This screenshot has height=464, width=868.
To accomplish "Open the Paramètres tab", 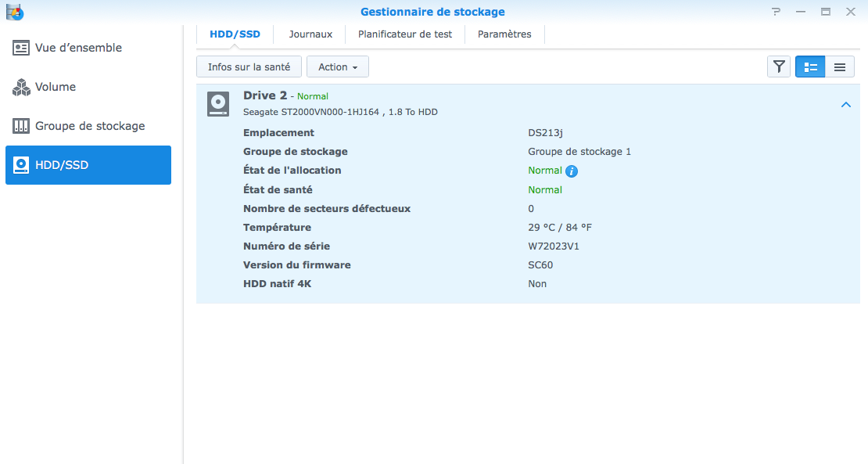I will 504,34.
